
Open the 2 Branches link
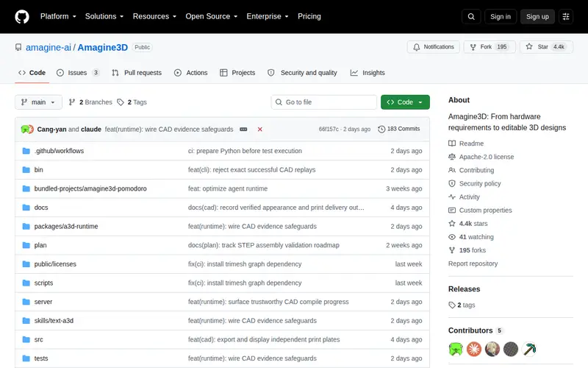coord(90,102)
